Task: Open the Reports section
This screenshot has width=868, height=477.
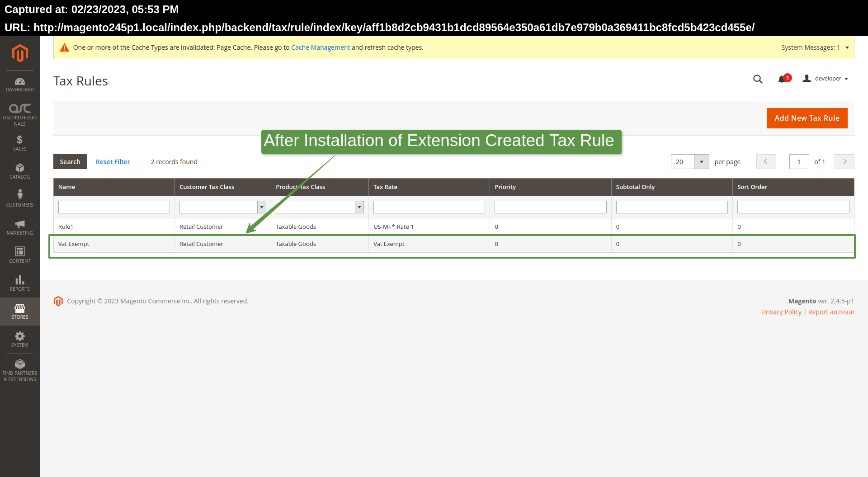Action: tap(20, 283)
